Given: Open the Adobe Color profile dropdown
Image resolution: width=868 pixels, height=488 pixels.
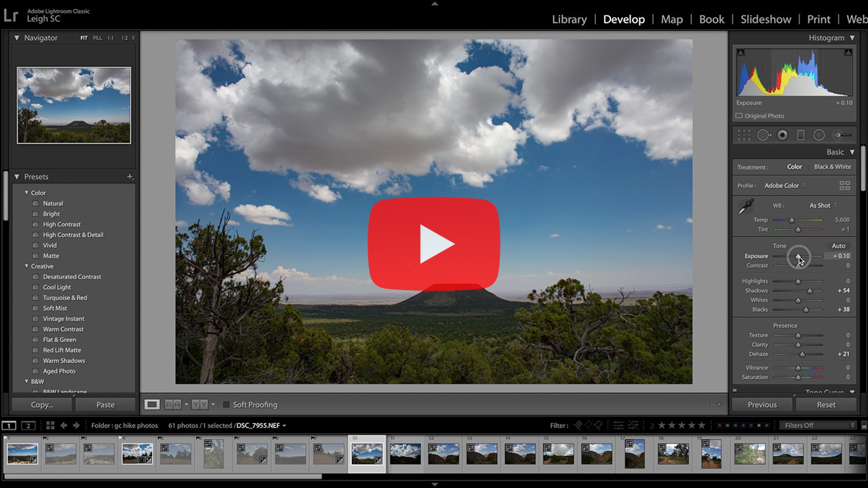Looking at the screenshot, I should 785,186.
